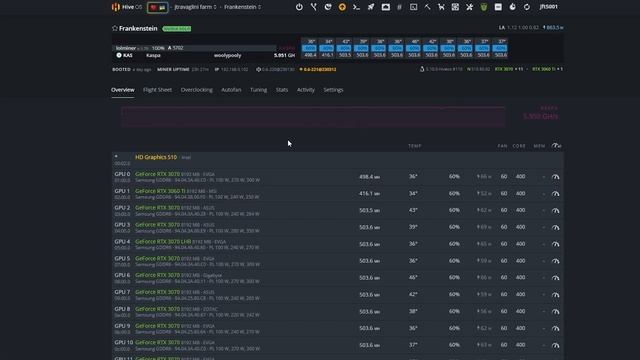
Task: Click the notification badge next to Hive OS logo
Action: (x=158, y=7)
